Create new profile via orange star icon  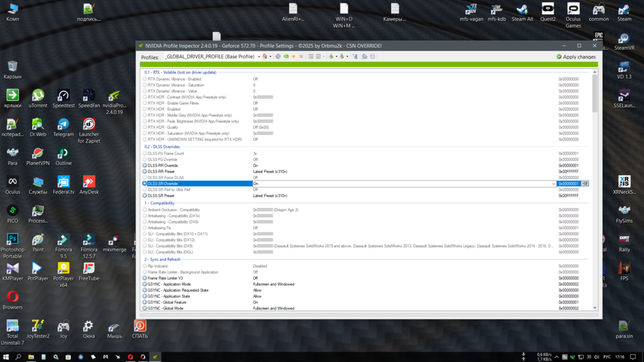[293, 57]
